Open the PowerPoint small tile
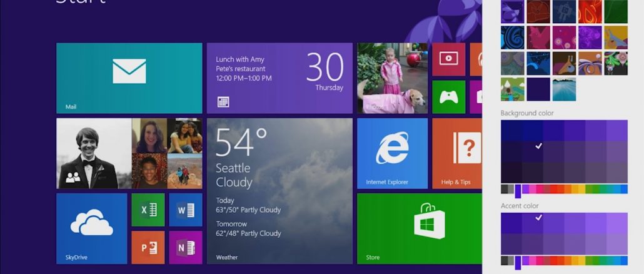 (x=148, y=247)
